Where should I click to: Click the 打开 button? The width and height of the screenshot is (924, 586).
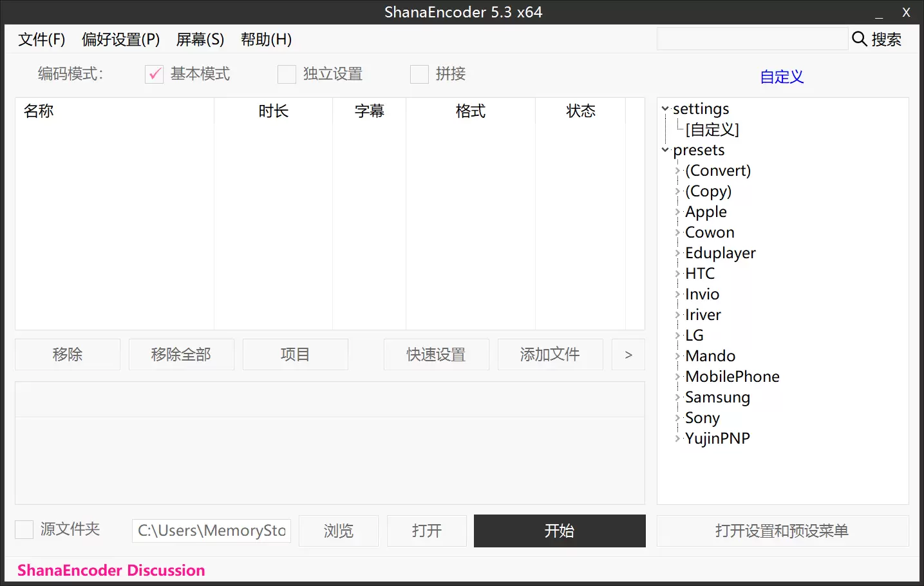point(427,531)
